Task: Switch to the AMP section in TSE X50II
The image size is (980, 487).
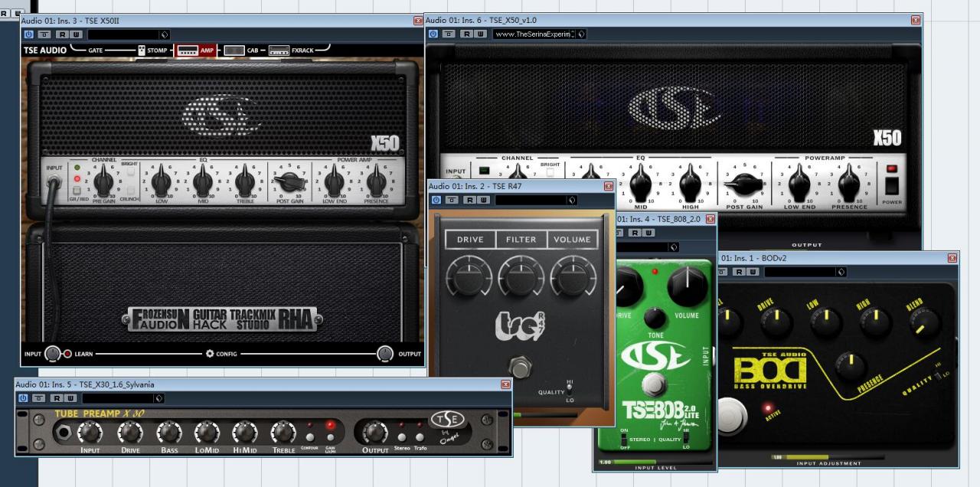Action: 195,51
